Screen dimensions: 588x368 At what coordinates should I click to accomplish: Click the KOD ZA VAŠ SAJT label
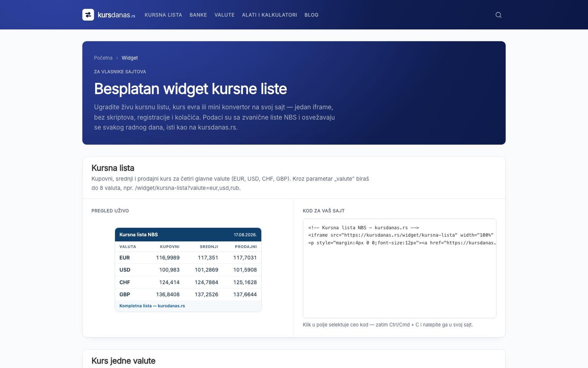pyautogui.click(x=324, y=211)
